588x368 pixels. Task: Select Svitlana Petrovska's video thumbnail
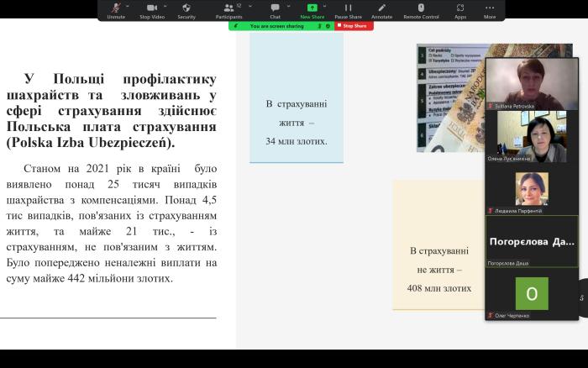(531, 83)
